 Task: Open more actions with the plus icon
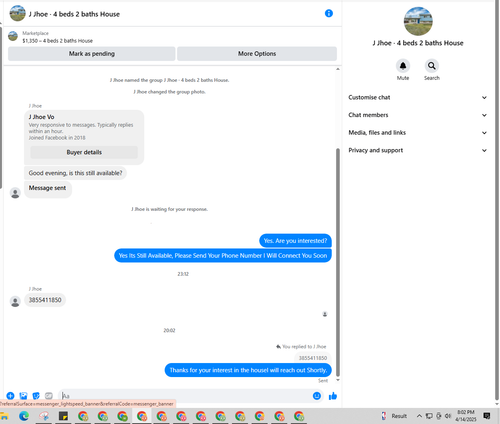pos(10,396)
